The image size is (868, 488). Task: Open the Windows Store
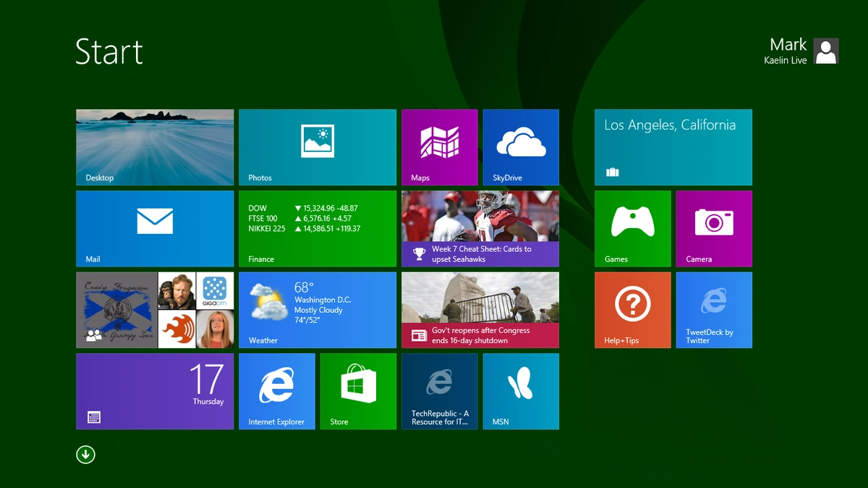tap(358, 391)
